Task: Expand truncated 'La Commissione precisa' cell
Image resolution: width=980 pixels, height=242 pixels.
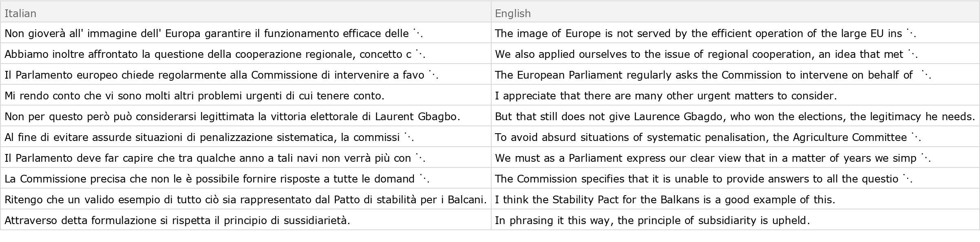Action: pos(424,178)
